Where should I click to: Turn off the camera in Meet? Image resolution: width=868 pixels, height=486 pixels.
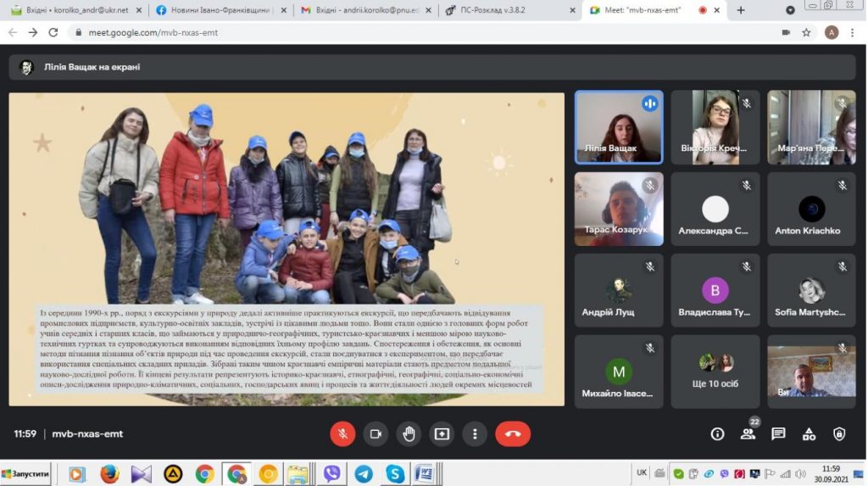tap(376, 433)
